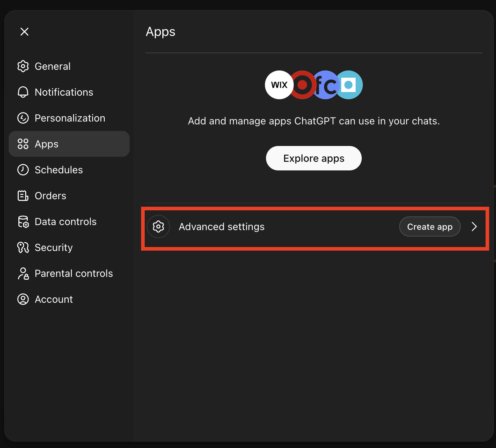Click the Schedules clock icon

point(23,170)
